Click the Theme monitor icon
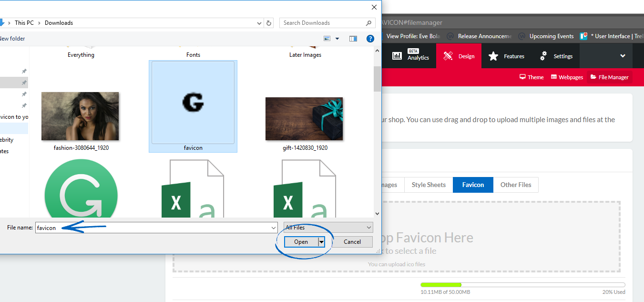Image resolution: width=644 pixels, height=302 pixels. (x=522, y=77)
